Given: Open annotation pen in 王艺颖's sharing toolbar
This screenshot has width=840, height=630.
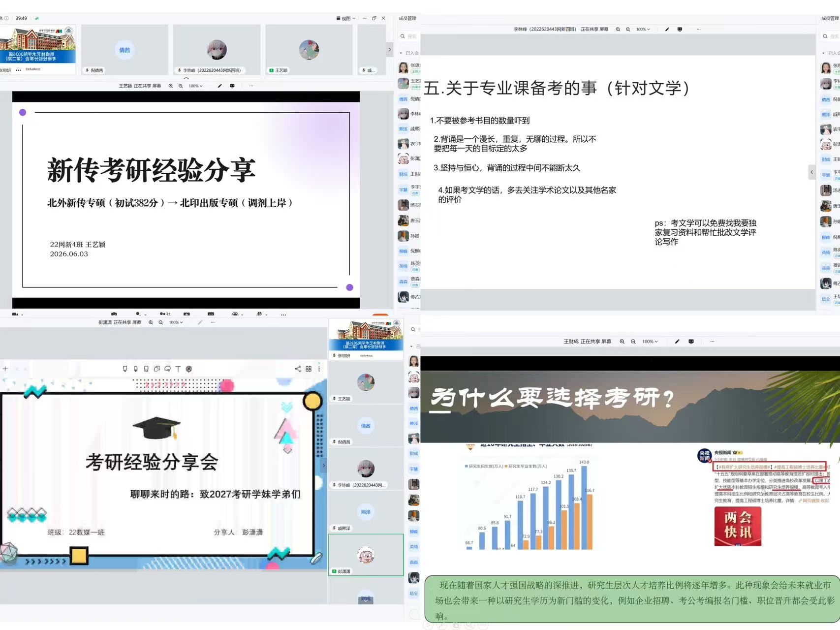Looking at the screenshot, I should tap(219, 86).
